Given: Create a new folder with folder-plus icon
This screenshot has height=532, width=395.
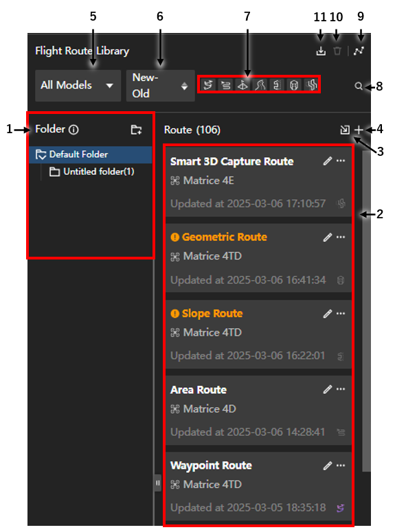Looking at the screenshot, I should 136,130.
